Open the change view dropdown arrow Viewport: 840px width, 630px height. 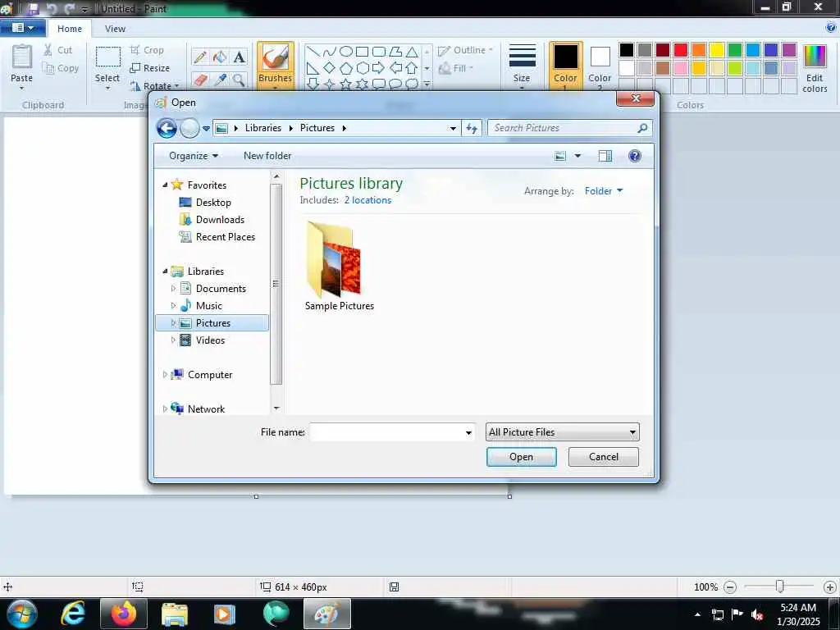(577, 156)
